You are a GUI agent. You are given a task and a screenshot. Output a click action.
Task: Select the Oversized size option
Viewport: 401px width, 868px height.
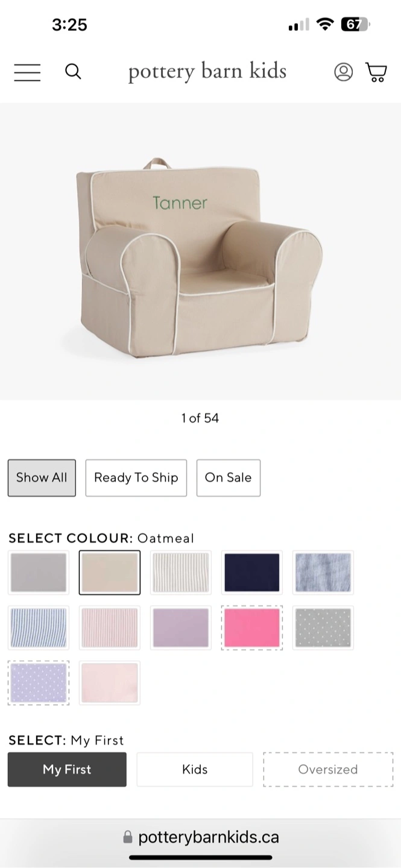(x=328, y=770)
